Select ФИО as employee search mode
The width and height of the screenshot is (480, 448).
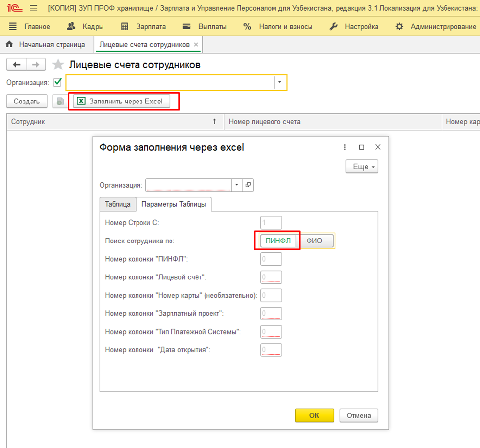tap(315, 241)
